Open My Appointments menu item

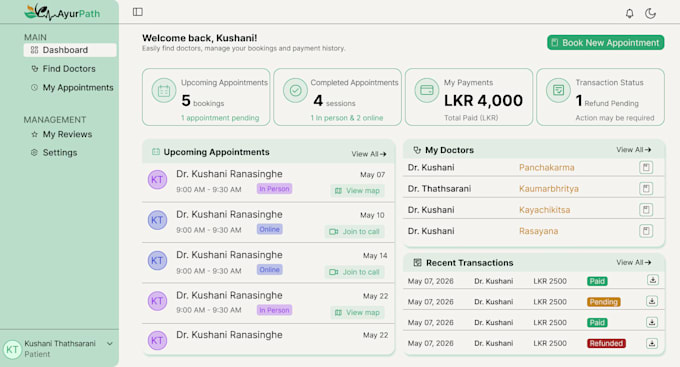72,88
